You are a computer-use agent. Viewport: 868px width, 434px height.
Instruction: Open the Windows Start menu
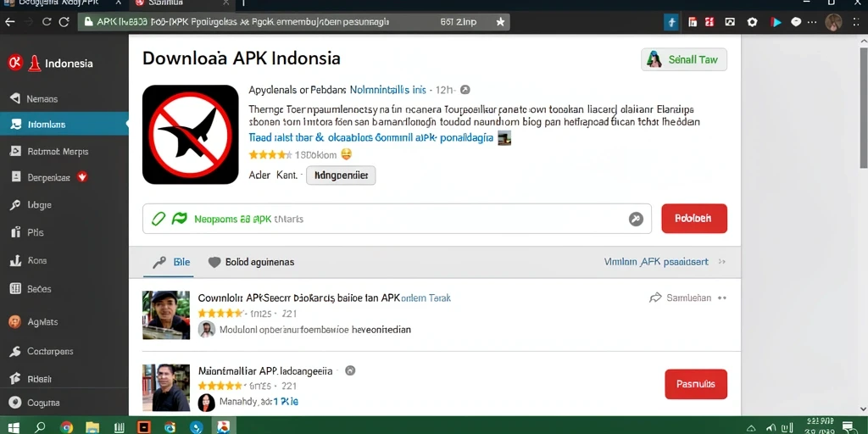14,427
